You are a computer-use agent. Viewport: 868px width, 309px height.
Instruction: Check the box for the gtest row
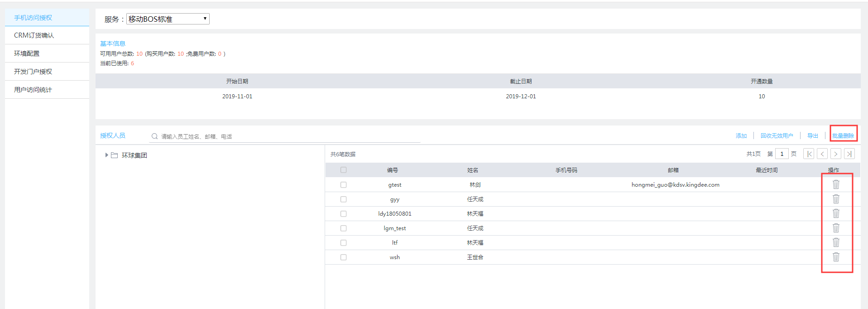tap(343, 185)
